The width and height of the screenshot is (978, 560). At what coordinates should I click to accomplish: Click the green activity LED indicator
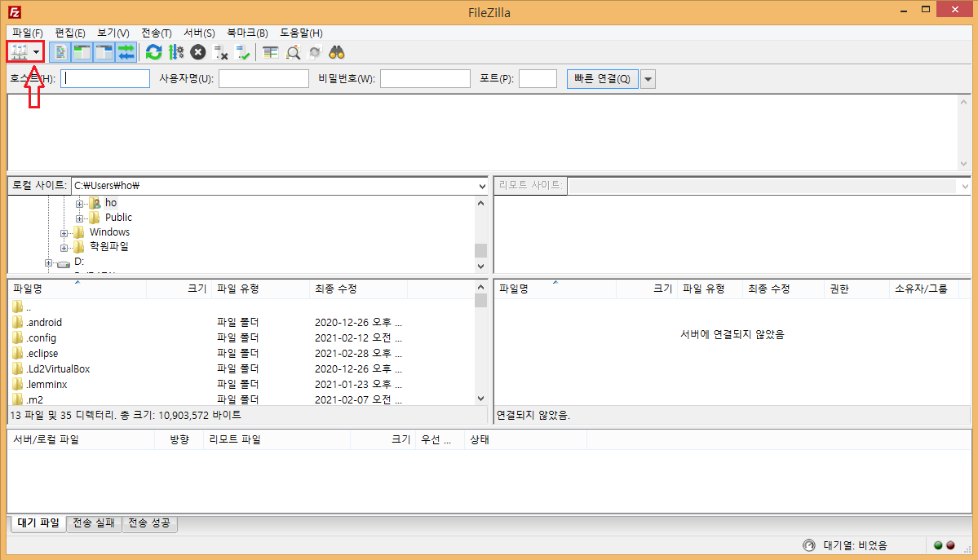[x=938, y=545]
